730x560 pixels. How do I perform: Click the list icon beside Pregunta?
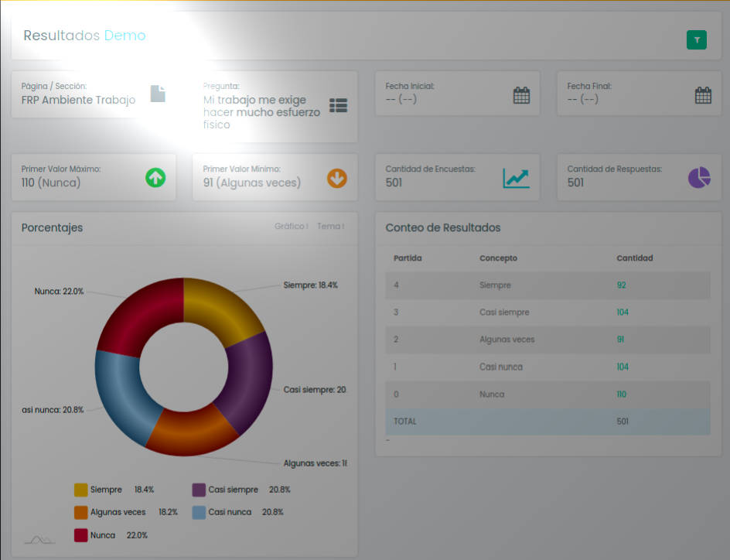[338, 106]
